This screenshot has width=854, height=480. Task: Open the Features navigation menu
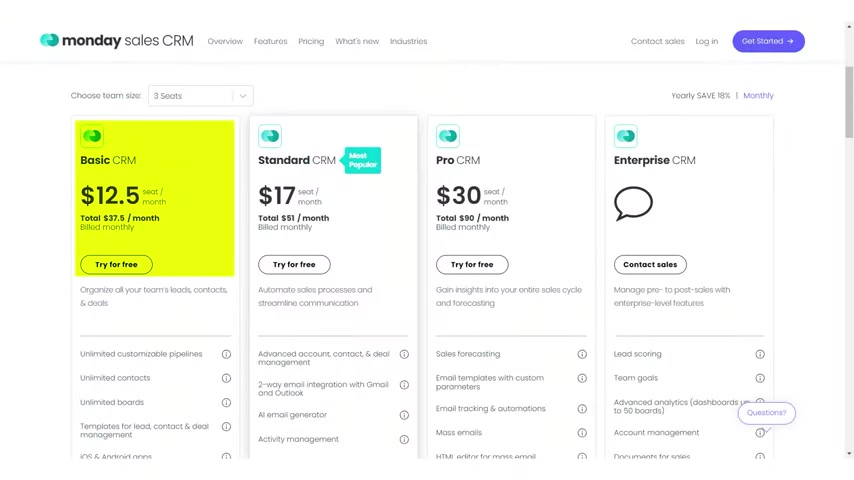[x=271, y=41]
